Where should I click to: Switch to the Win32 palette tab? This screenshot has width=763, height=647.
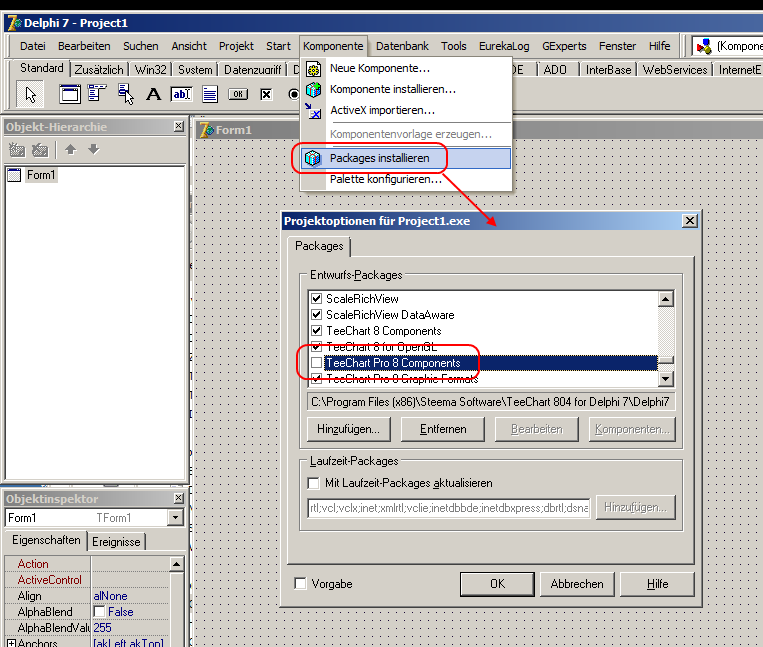150,70
